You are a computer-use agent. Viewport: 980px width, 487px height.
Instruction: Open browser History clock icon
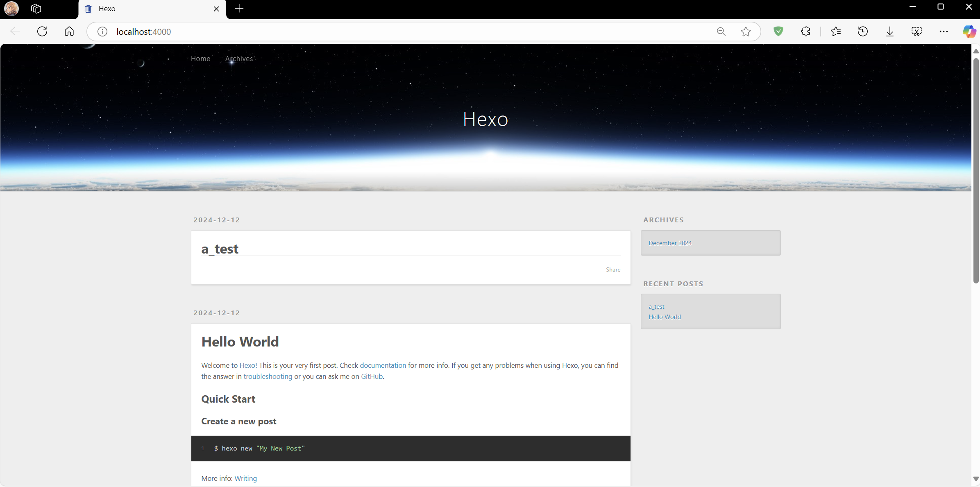click(x=862, y=32)
